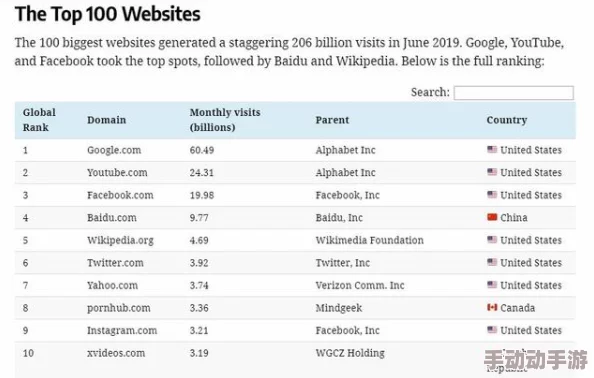594x378 pixels.
Task: Sort by Monthly visits column header
Action: [225, 120]
